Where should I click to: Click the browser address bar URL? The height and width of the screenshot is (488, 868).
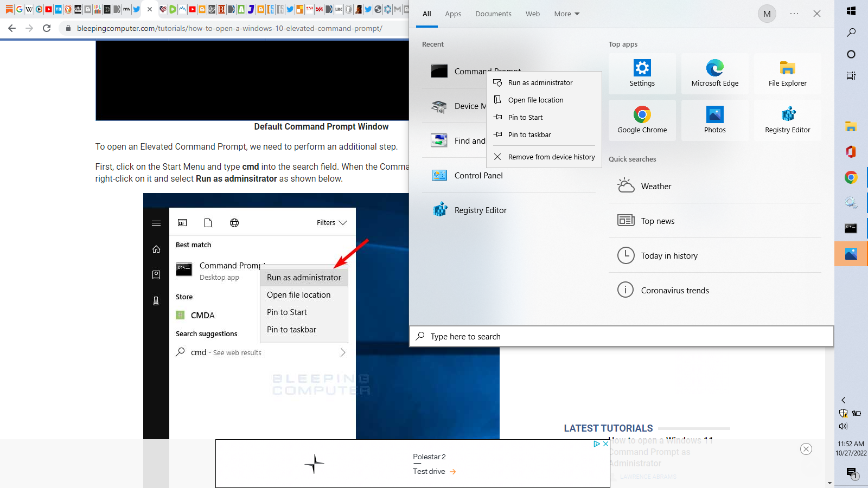point(229,28)
